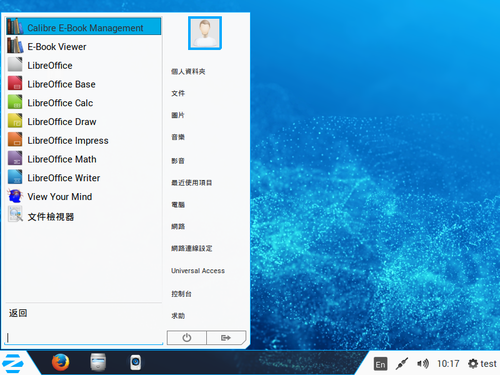Open 圖片 pictures folder
This screenshot has width=500, height=375.
tap(178, 115)
